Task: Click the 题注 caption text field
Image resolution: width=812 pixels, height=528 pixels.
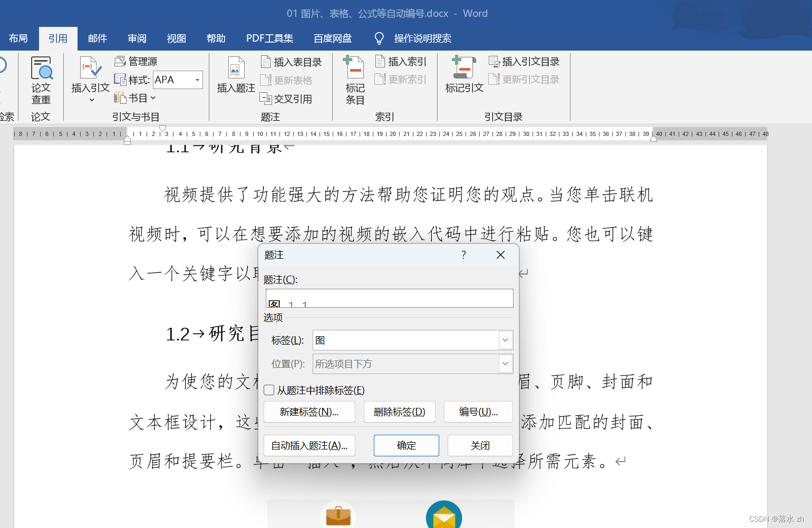Action: pos(389,298)
